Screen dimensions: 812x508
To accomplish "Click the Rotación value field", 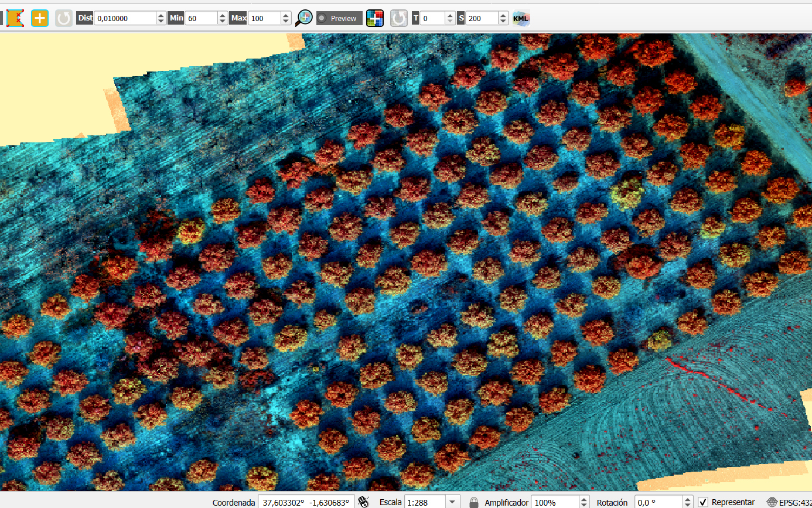I will [x=659, y=502].
